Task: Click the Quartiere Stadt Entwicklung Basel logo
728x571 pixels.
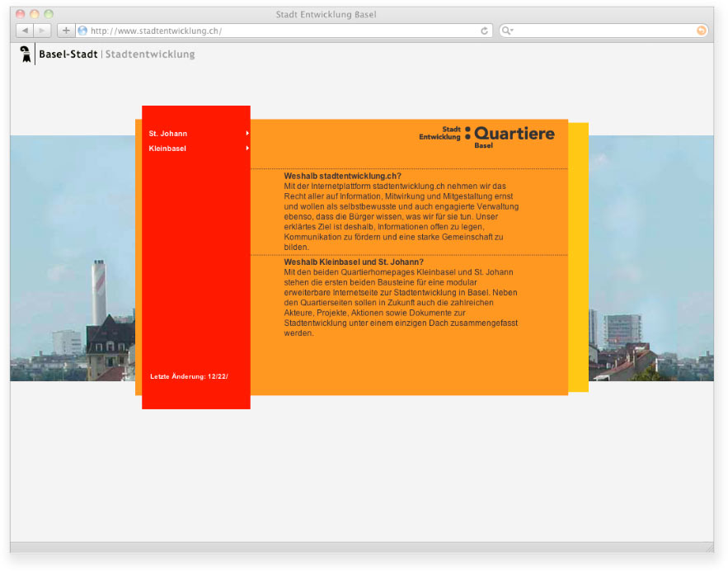Action: (486, 136)
